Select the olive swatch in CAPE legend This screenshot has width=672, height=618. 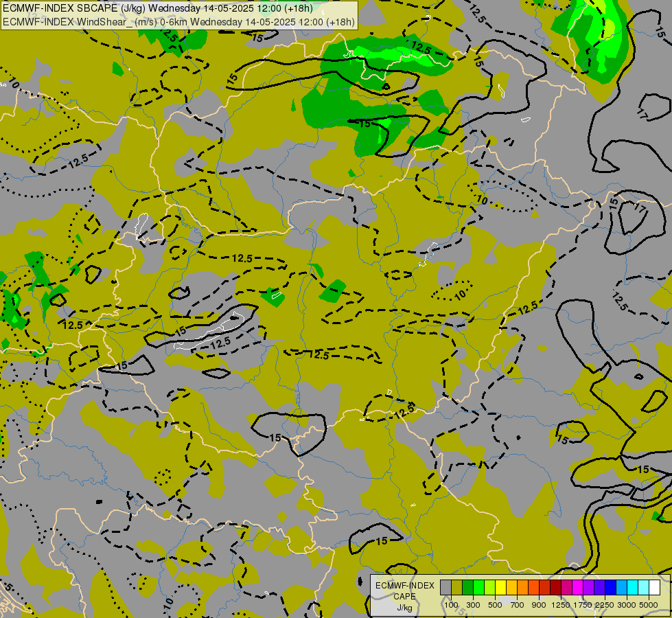[x=457, y=587]
